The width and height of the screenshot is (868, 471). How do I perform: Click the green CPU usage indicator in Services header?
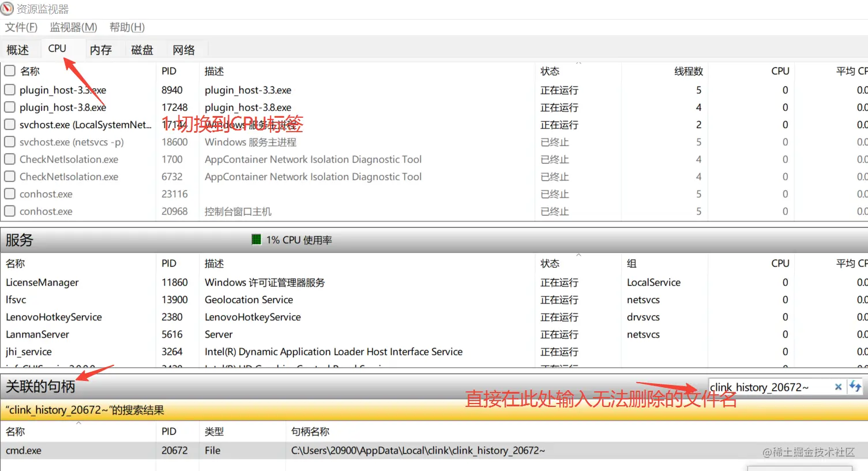click(x=257, y=240)
